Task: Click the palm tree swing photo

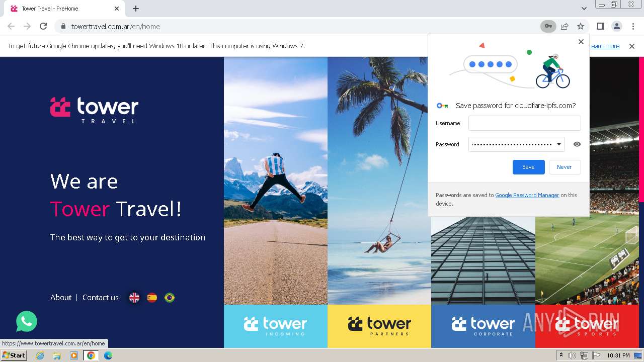Action: [379, 180]
